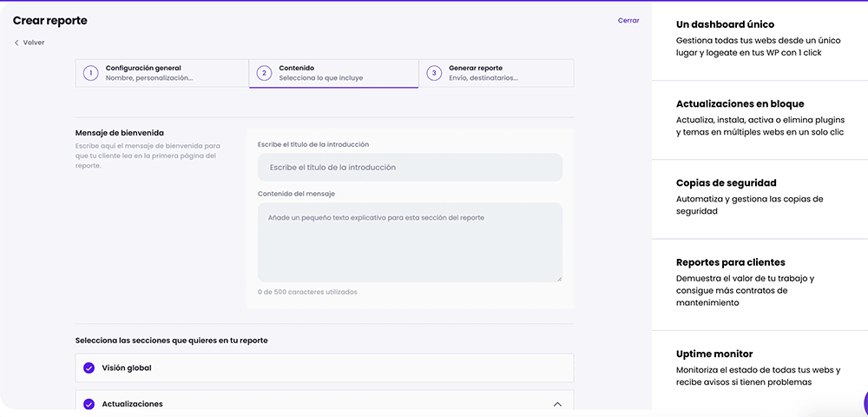Open the Copias de seguridad card
Viewport: 868px width, 417px height.
760,199
